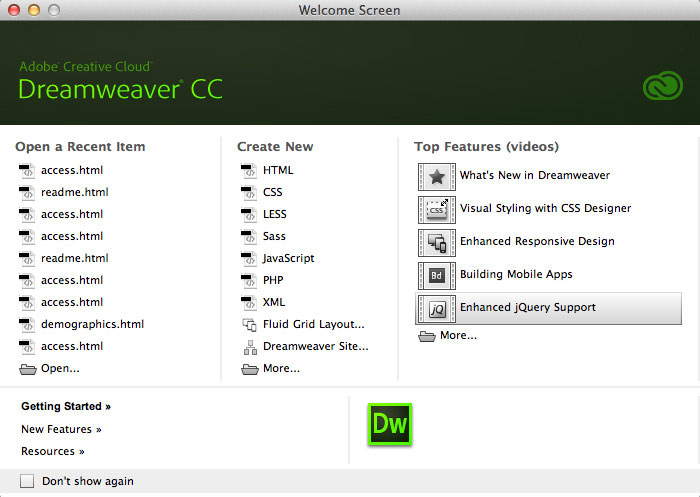Click the Open... folder icon
This screenshot has width=700, height=497.
(x=28, y=369)
